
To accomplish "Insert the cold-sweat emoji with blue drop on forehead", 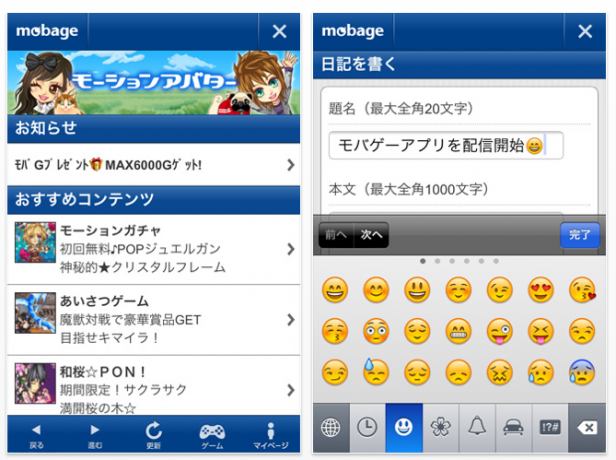I will point(376,371).
